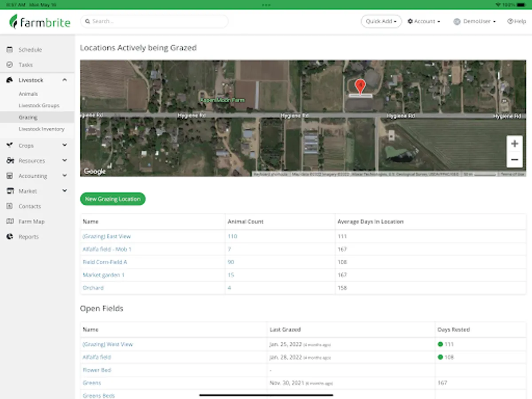Screen dimensions: 532x399
Task: Click the red map marker pin
Action: tap(360, 85)
